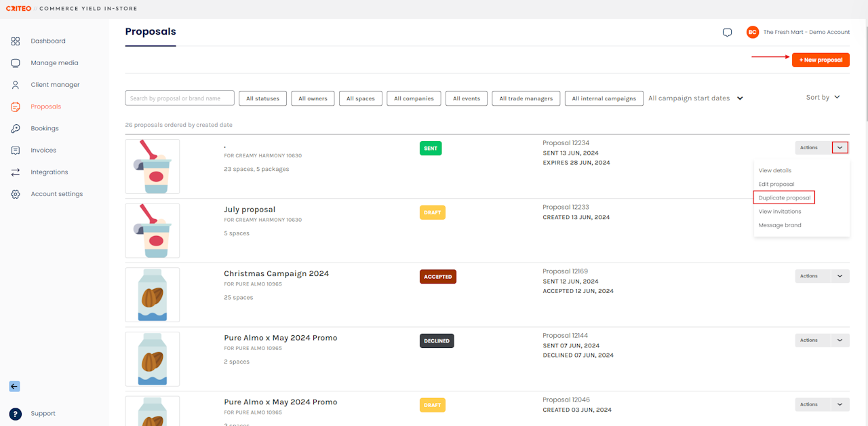The height and width of the screenshot is (426, 868).
Task: Open Account settings gear icon
Action: [x=16, y=194]
